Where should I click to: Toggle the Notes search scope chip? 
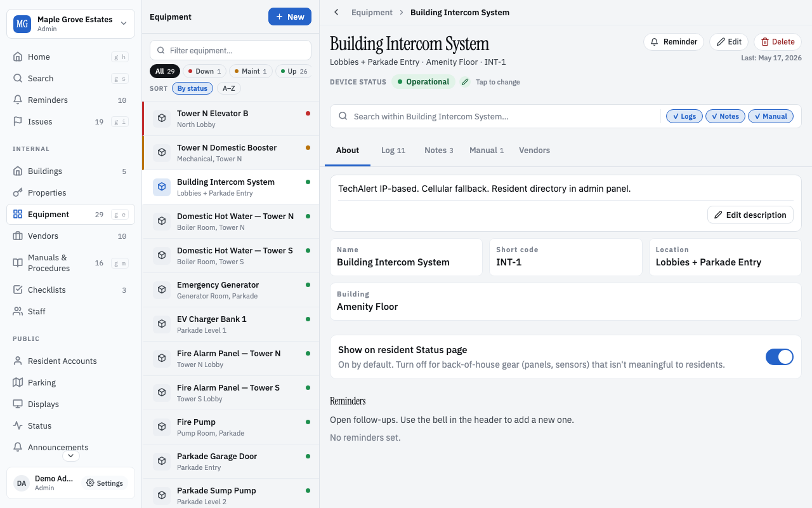[x=725, y=116]
